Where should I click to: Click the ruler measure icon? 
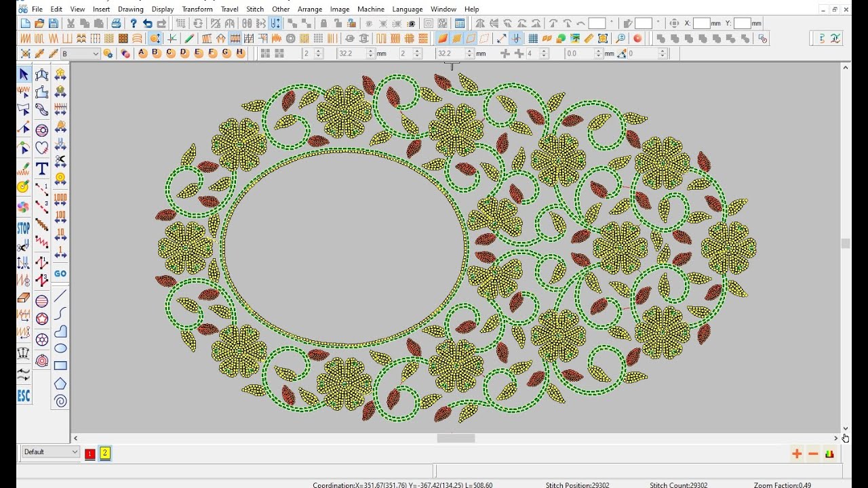[589, 39]
